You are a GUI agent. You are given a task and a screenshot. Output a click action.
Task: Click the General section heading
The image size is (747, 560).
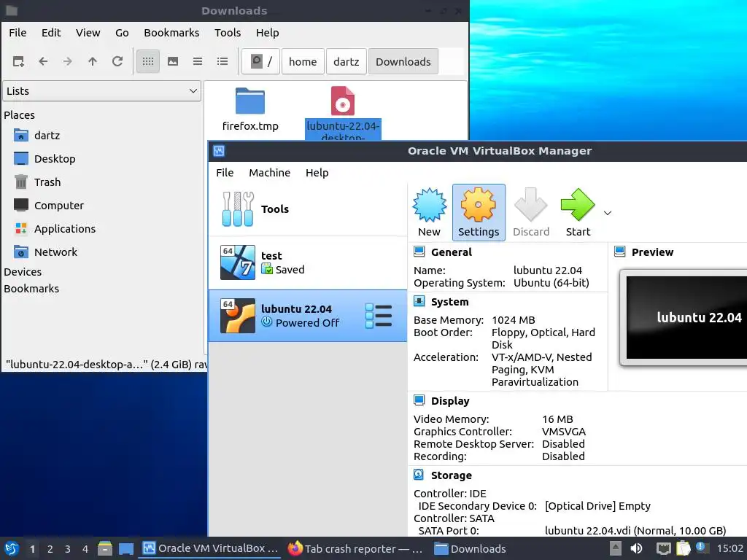coord(451,252)
